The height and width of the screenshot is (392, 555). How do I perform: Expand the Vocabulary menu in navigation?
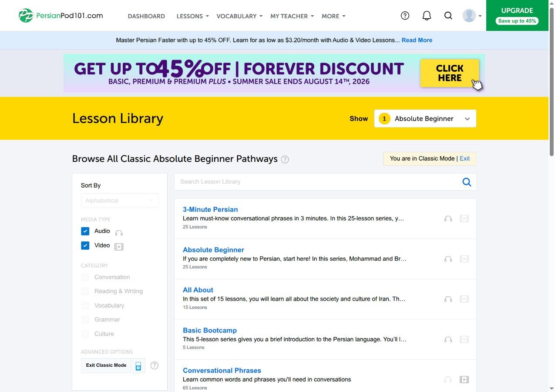tap(239, 16)
